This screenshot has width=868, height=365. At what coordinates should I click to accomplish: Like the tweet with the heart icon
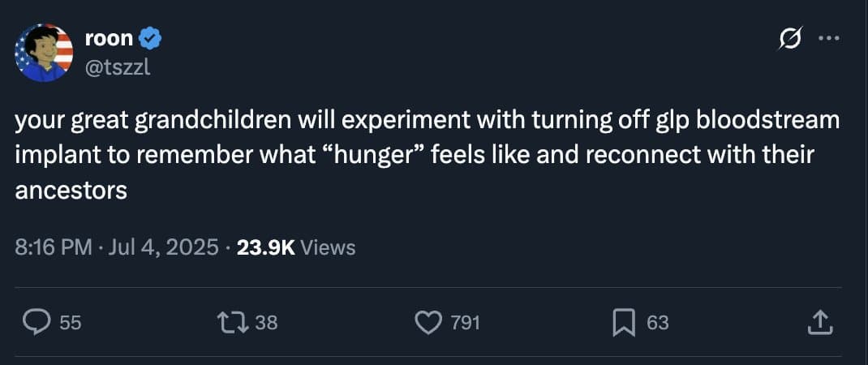pos(428,323)
